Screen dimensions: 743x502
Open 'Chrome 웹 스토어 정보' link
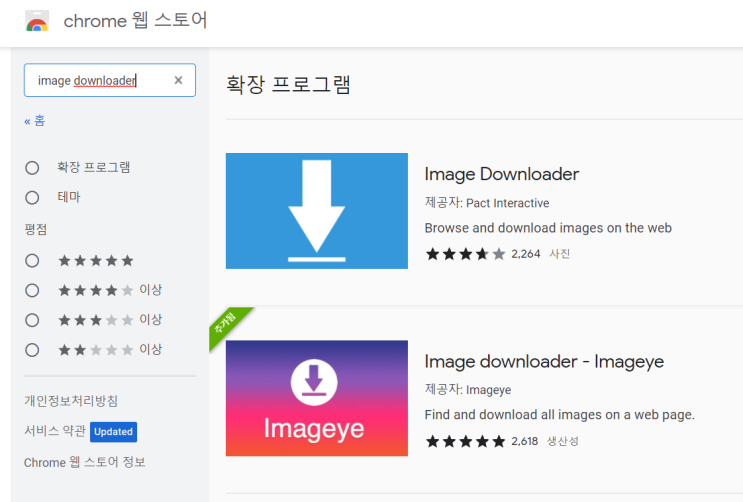pyautogui.click(x=85, y=462)
